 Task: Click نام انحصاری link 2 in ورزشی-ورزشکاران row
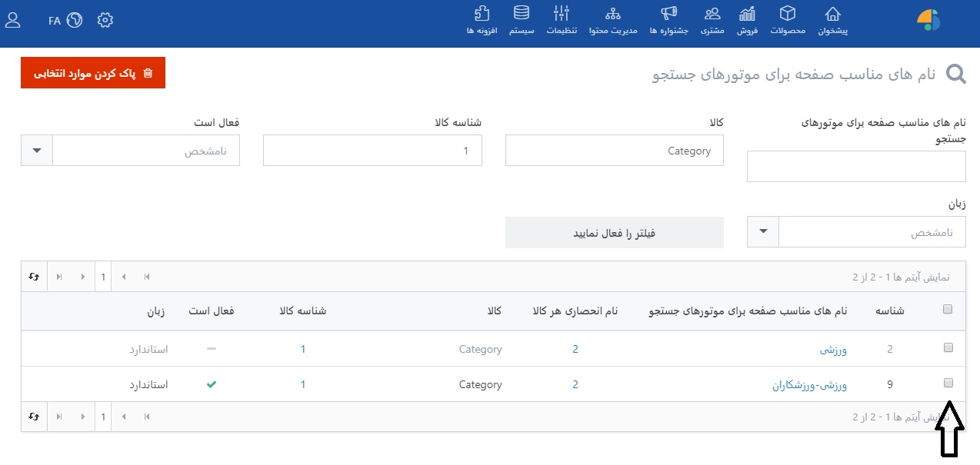[575, 384]
